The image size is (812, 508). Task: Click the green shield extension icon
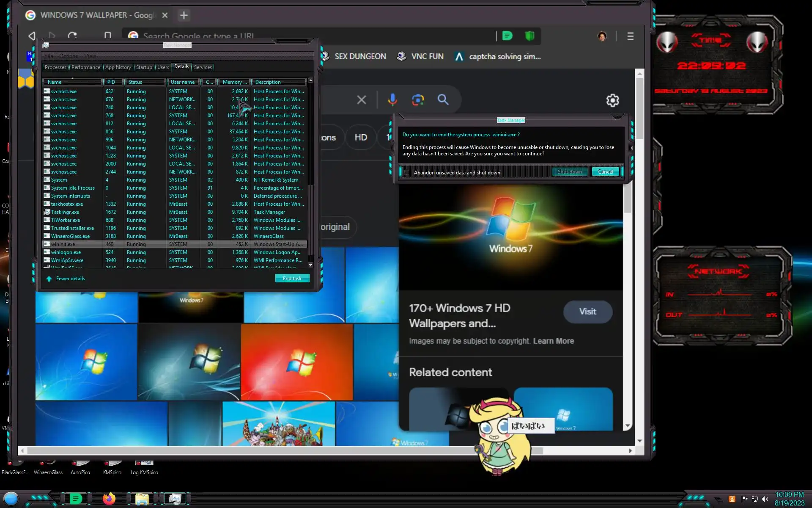coord(529,36)
